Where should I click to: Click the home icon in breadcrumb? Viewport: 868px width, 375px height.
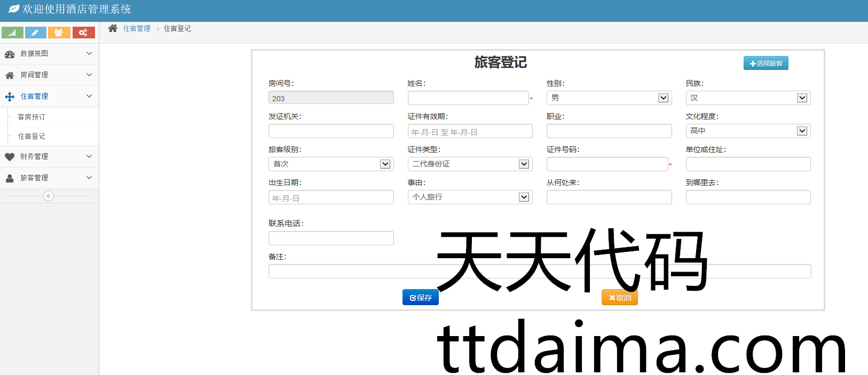[113, 28]
